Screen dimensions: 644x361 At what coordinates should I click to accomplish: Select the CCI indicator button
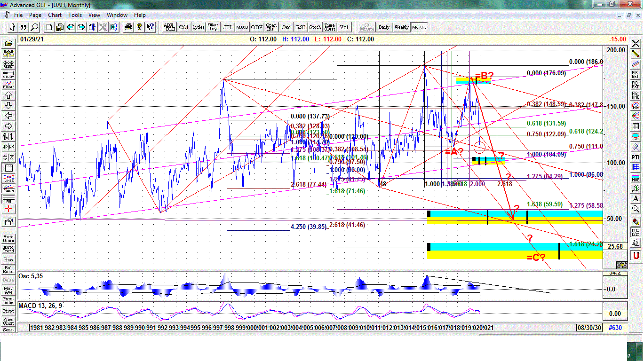click(x=183, y=27)
